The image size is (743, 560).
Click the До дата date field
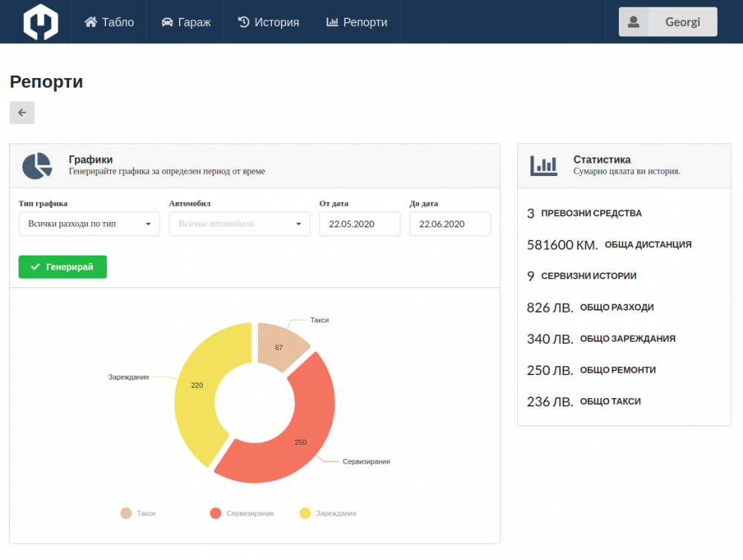point(450,224)
